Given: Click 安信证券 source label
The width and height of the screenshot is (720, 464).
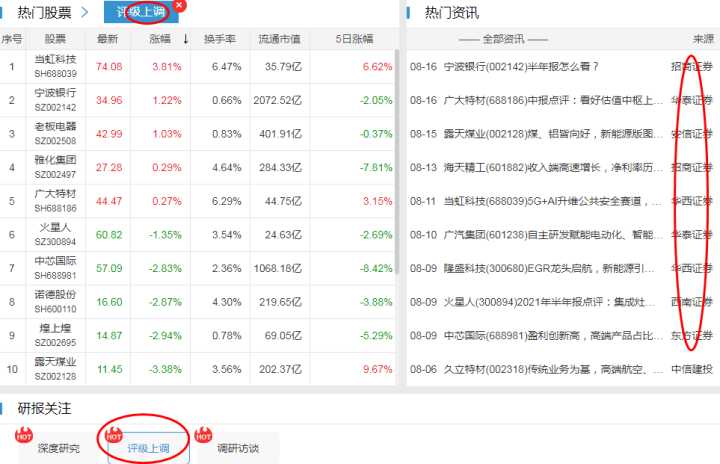Looking at the screenshot, I should [692, 134].
